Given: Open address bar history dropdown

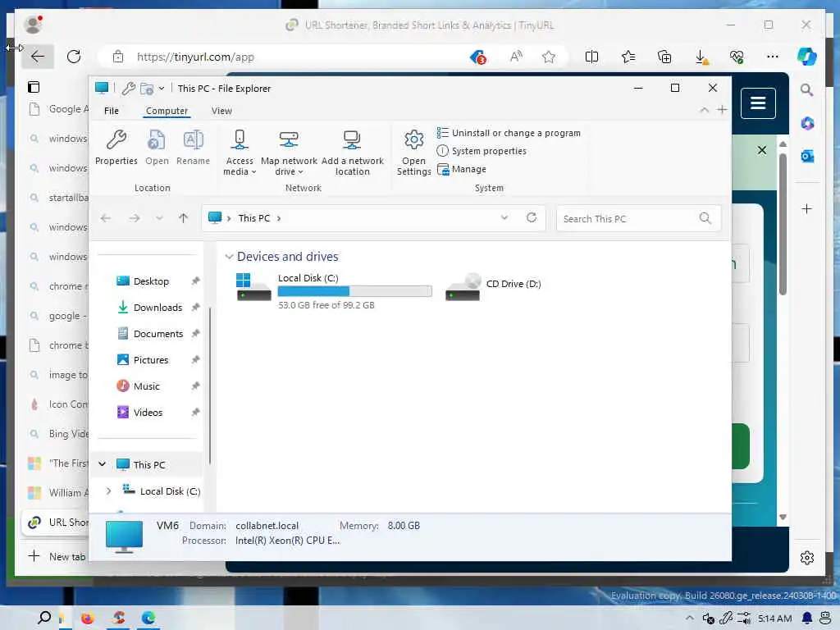Looking at the screenshot, I should (504, 217).
